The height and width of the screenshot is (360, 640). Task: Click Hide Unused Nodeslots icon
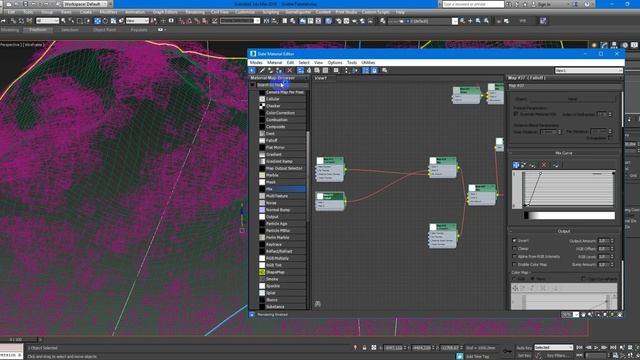tap(309, 71)
